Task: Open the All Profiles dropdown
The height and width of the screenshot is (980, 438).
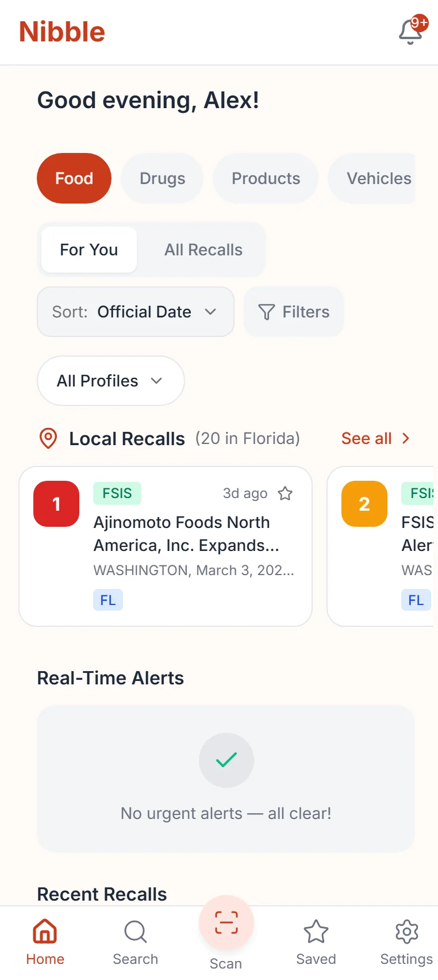Action: point(110,381)
